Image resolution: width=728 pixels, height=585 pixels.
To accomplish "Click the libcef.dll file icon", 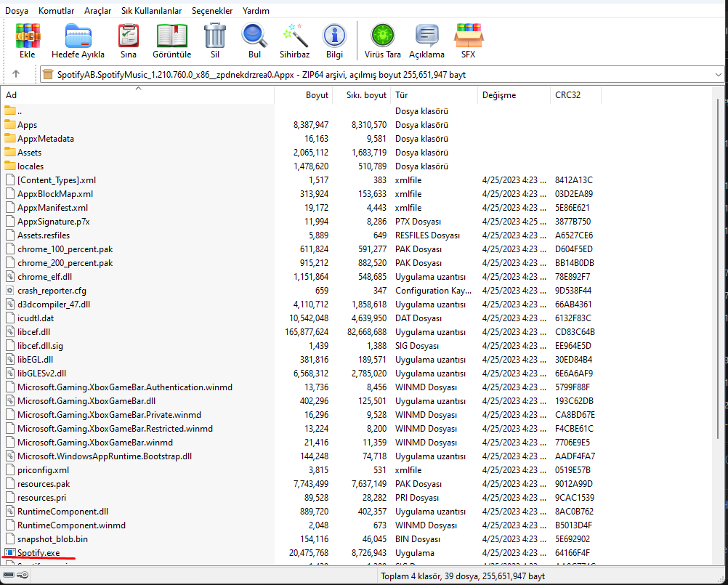I will [x=9, y=331].
